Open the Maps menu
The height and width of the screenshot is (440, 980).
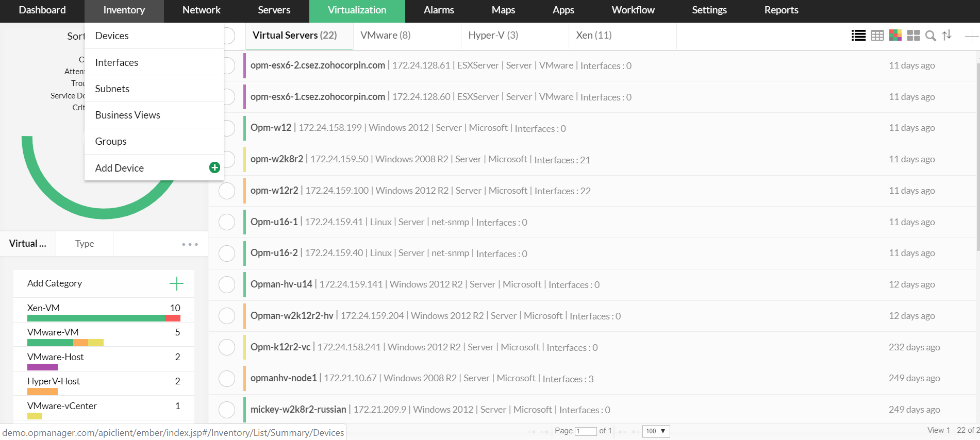503,10
